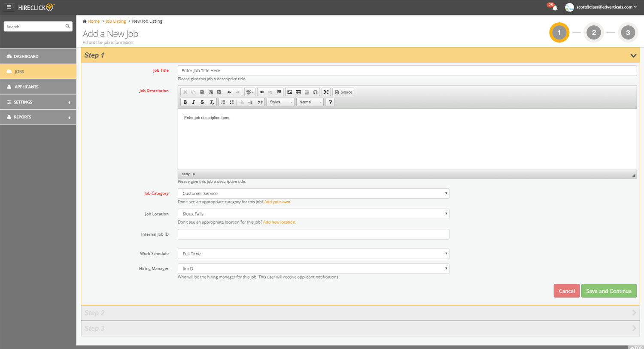Click the search magnifier icon
The width and height of the screenshot is (644, 349).
[x=67, y=26]
